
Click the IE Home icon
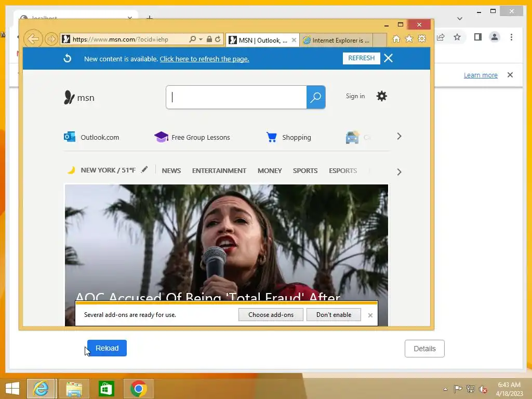396,38
